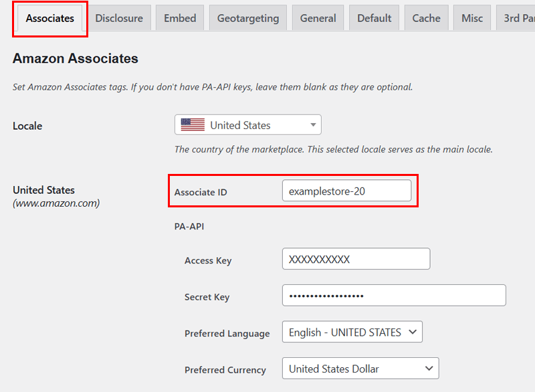Open the Geotargeting tab
The image size is (535, 392).
point(248,18)
